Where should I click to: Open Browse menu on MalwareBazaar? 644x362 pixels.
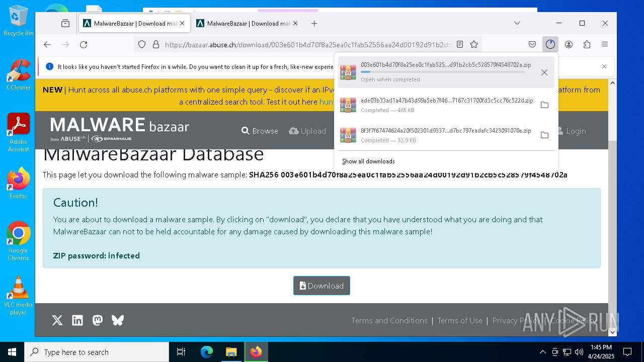pyautogui.click(x=260, y=131)
